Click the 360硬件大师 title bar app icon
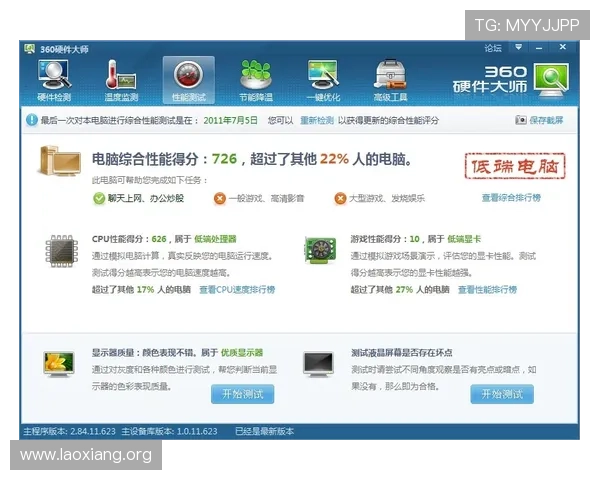600x480 pixels. 29,49
